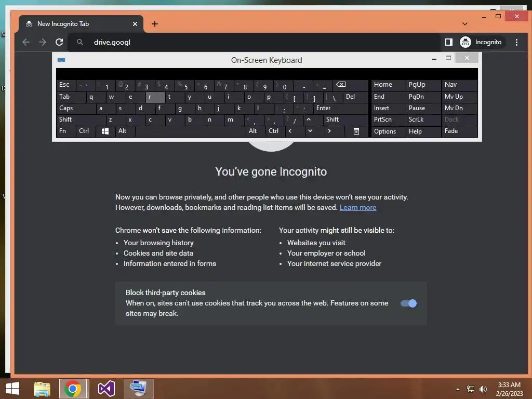
Task: Toggle the left Shift key
Action: pyautogui.click(x=81, y=119)
